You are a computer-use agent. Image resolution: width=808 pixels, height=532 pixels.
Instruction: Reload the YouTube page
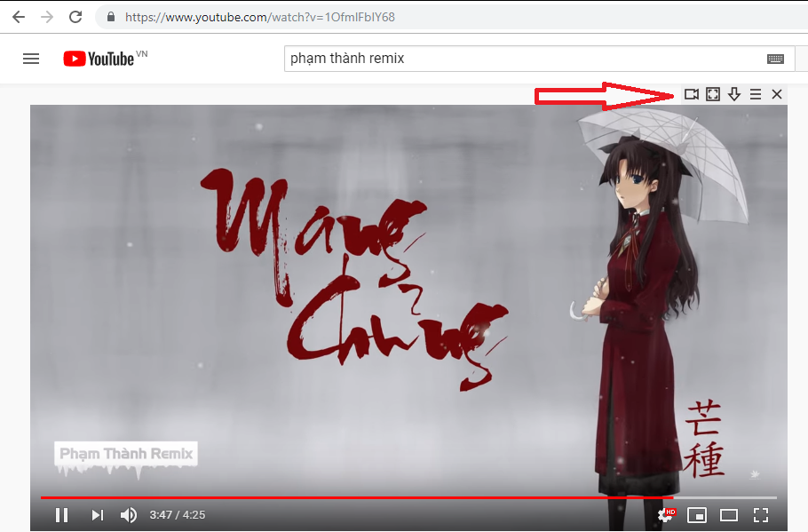point(75,17)
